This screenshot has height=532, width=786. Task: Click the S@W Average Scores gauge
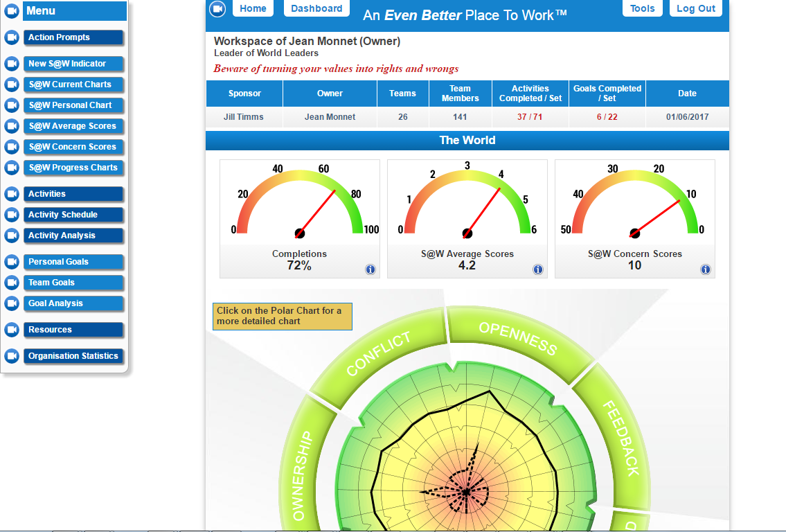[467, 219]
